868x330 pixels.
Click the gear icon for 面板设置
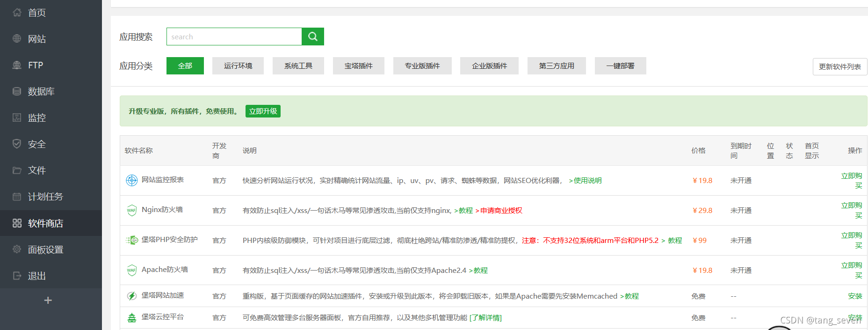pyautogui.click(x=17, y=249)
